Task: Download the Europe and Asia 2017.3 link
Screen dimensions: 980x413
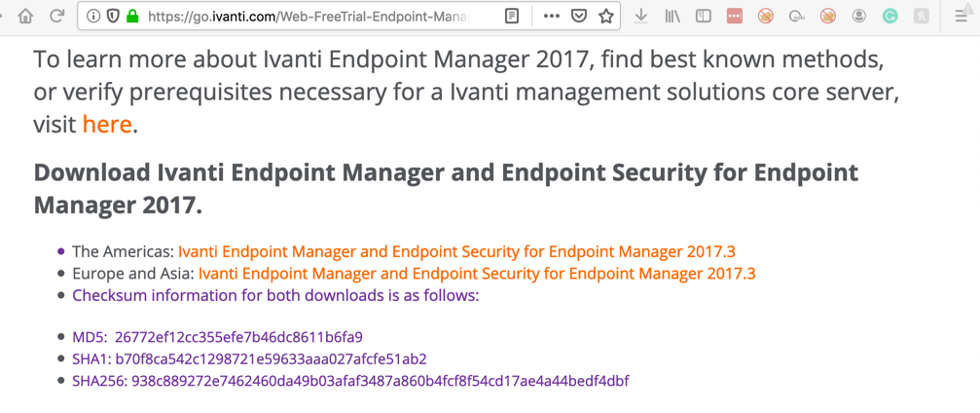Action: (x=477, y=274)
